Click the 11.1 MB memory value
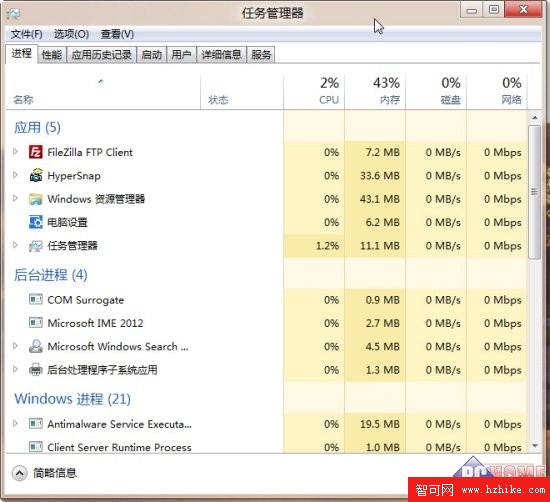Viewport: 550px width, 502px height. tap(380, 246)
